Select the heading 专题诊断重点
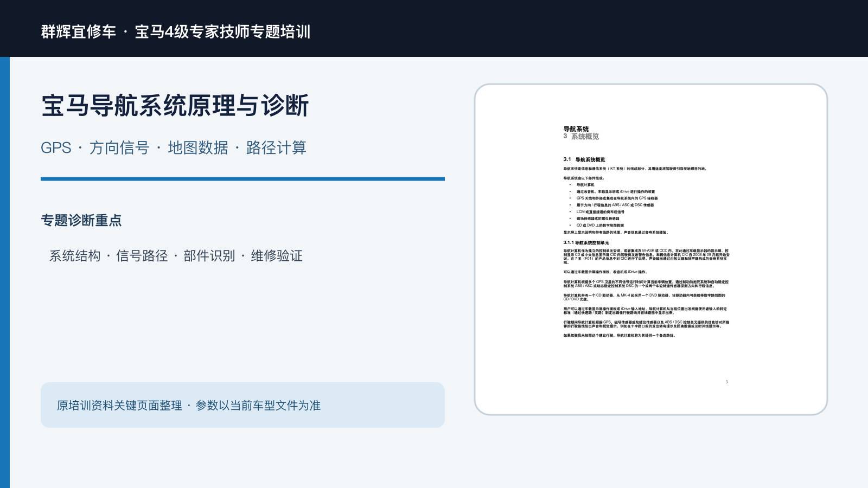The height and width of the screenshot is (488, 868). click(81, 220)
